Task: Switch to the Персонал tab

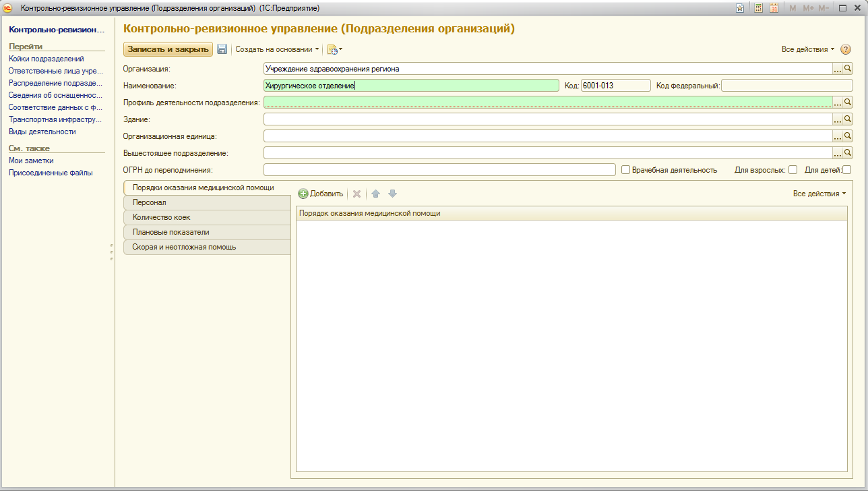Action: pos(150,202)
